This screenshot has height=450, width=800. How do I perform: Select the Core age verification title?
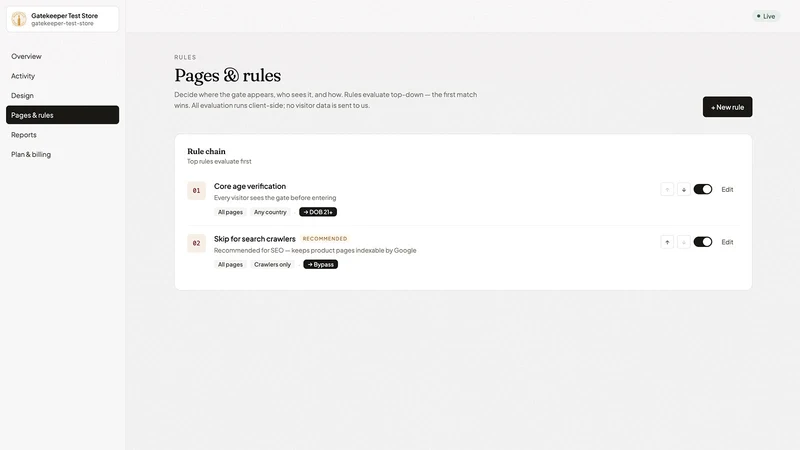coord(250,186)
